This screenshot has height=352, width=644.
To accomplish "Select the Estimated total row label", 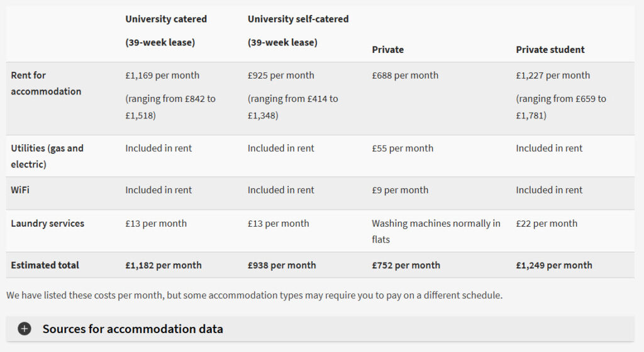I will 45,265.
